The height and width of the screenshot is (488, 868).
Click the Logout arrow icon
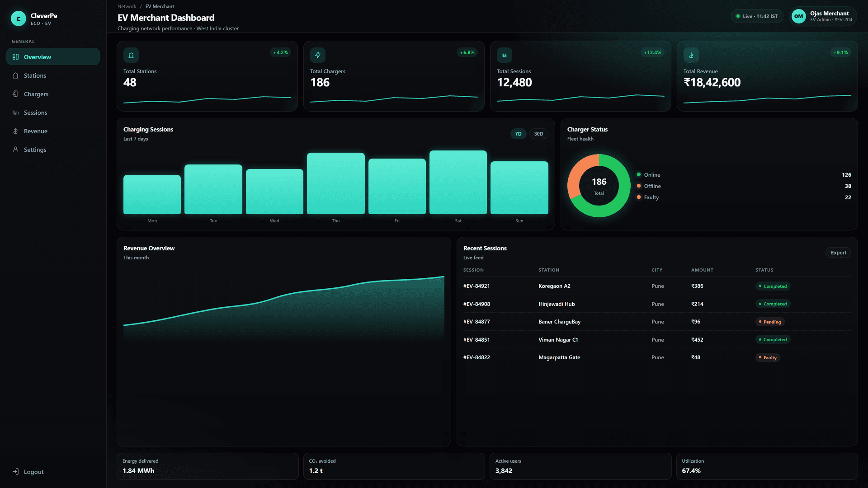click(15, 471)
